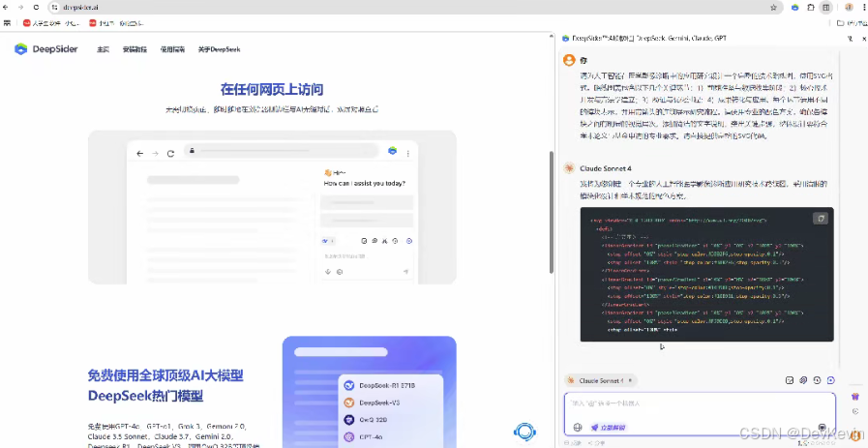
Task: Toggle the web search globe icon
Action: click(x=578, y=427)
